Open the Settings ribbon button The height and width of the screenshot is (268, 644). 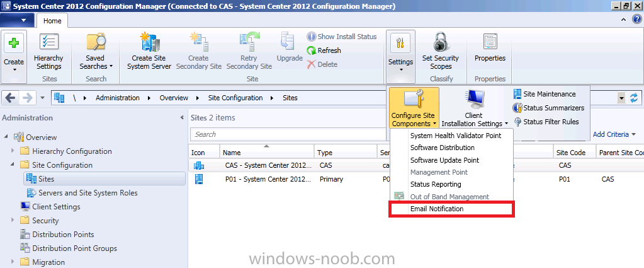pos(400,56)
